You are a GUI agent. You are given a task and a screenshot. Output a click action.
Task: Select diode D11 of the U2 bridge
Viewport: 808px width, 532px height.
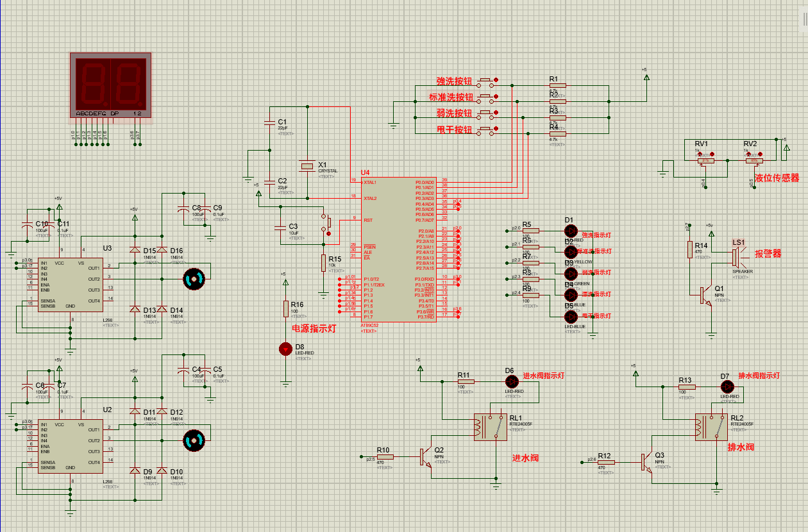coord(135,412)
